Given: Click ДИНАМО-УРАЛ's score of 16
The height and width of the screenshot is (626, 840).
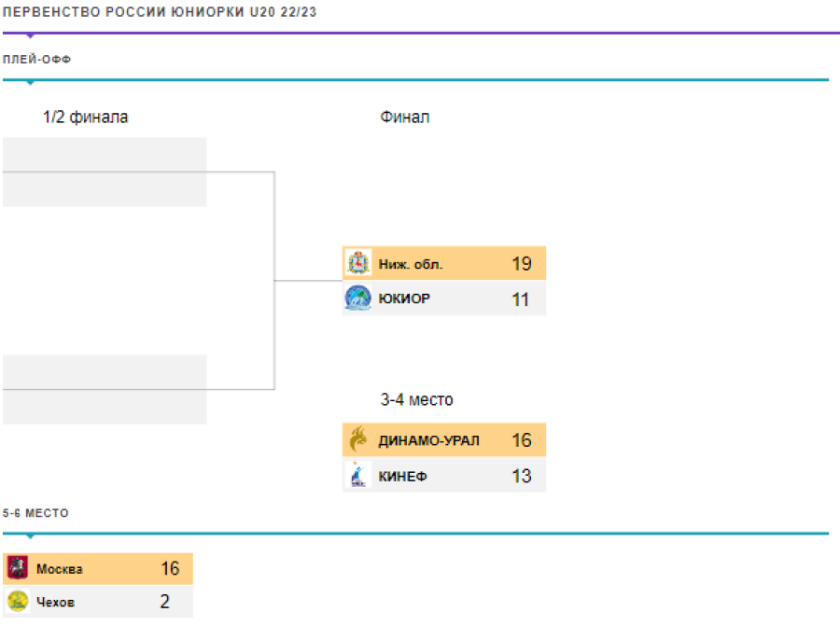Looking at the screenshot, I should click(522, 440).
